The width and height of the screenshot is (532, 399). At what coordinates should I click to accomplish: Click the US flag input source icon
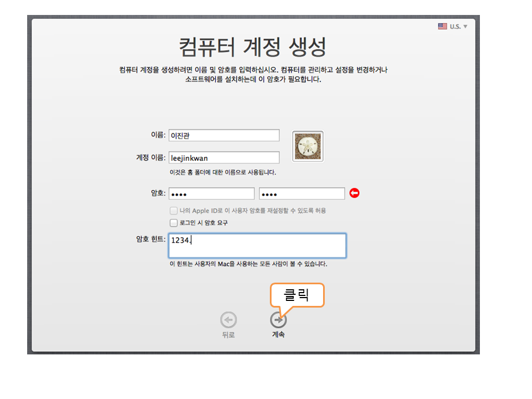click(442, 26)
